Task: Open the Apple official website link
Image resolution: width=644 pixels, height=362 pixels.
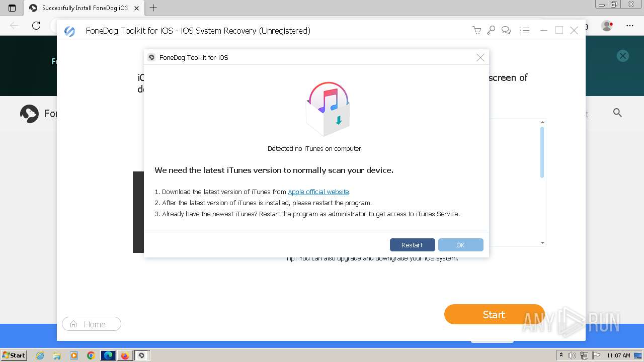Action: click(318, 192)
